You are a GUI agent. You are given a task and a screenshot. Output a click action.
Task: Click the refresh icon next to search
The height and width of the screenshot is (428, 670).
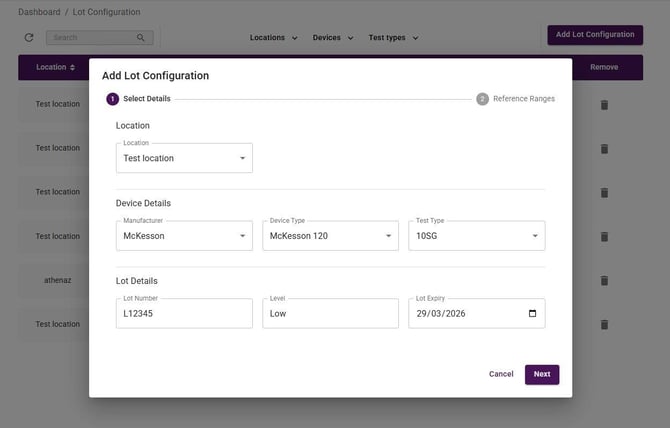point(29,38)
